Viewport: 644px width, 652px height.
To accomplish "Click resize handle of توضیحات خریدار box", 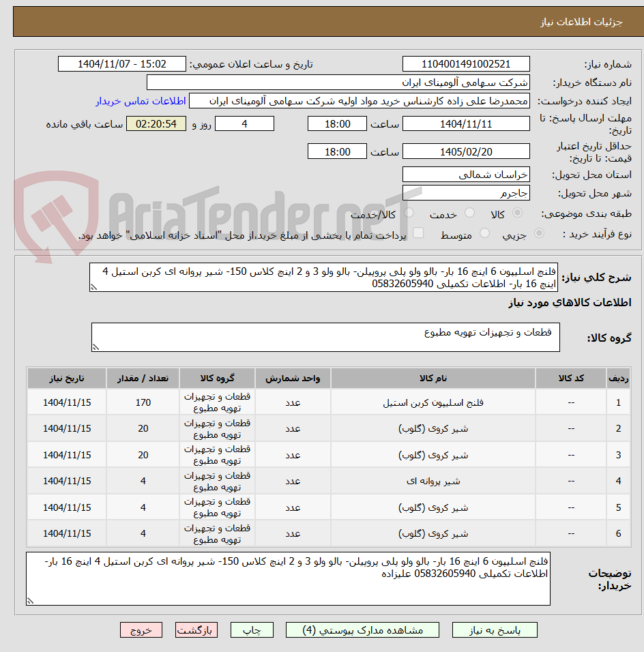I will [x=31, y=600].
